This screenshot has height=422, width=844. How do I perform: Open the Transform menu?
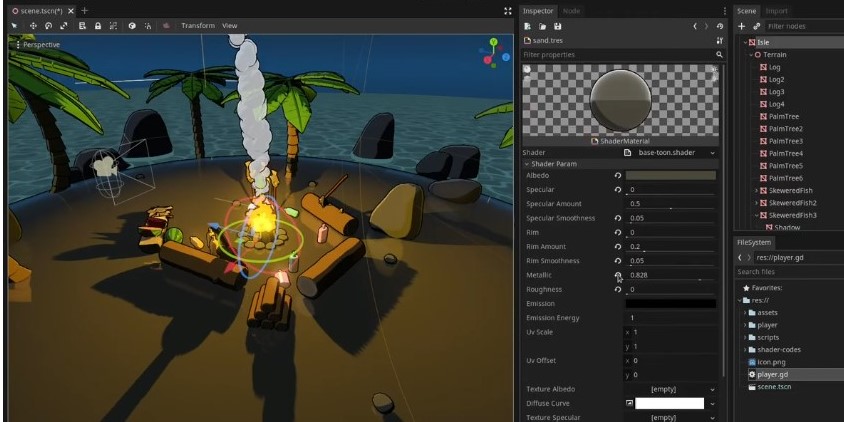coord(198,26)
